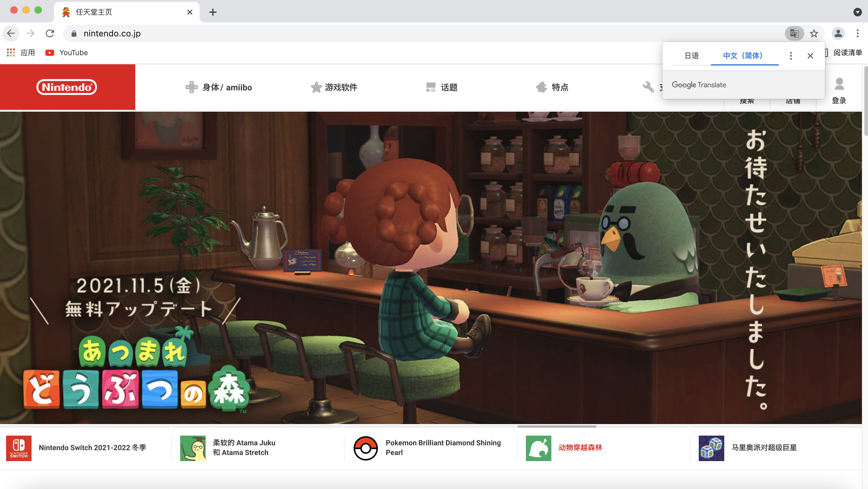Go back to previous page
Screen dimensions: 868x489
[x=11, y=33]
